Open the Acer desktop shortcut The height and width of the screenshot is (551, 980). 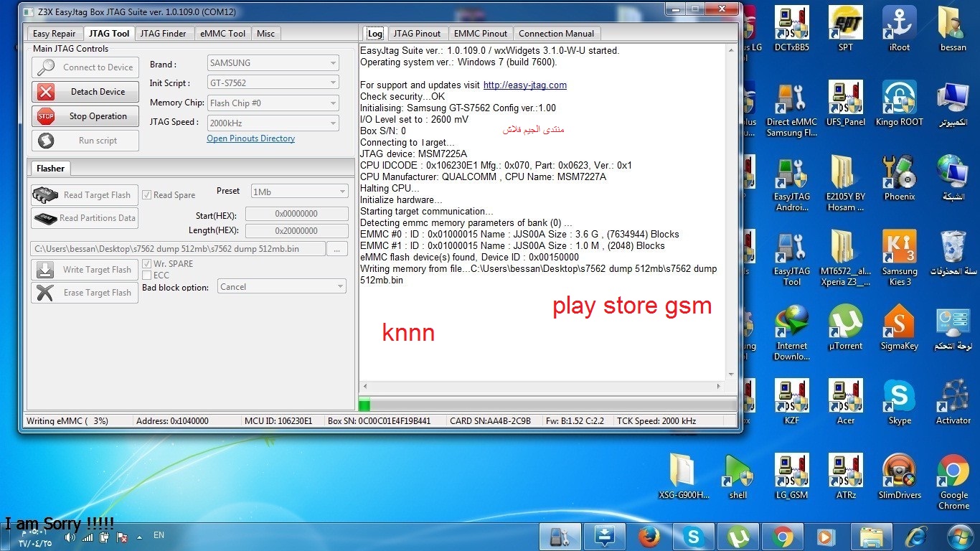tap(846, 402)
